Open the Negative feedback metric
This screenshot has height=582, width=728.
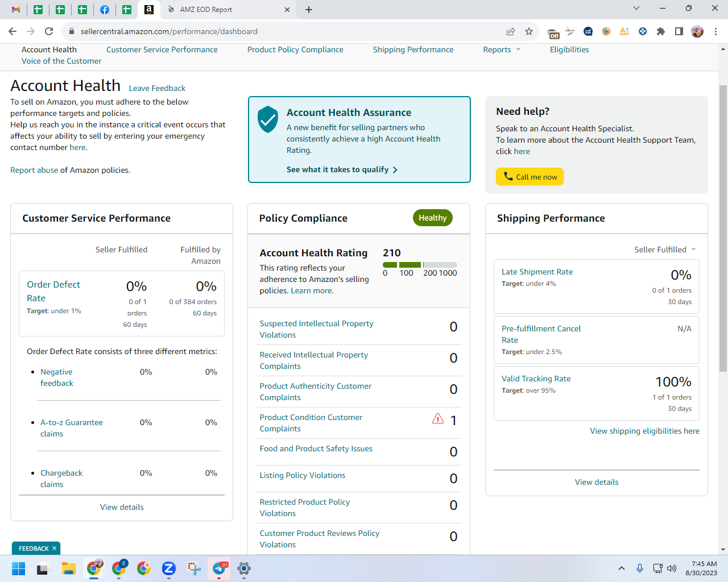[x=57, y=377]
